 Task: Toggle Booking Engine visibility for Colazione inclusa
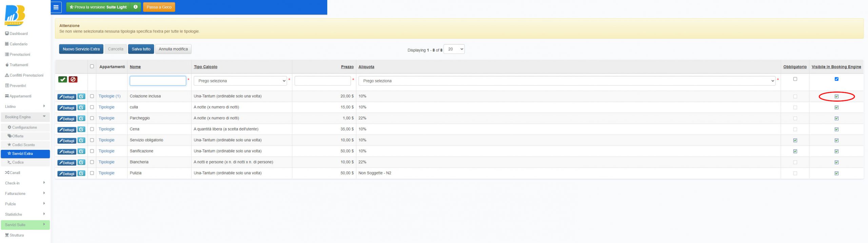[836, 97]
